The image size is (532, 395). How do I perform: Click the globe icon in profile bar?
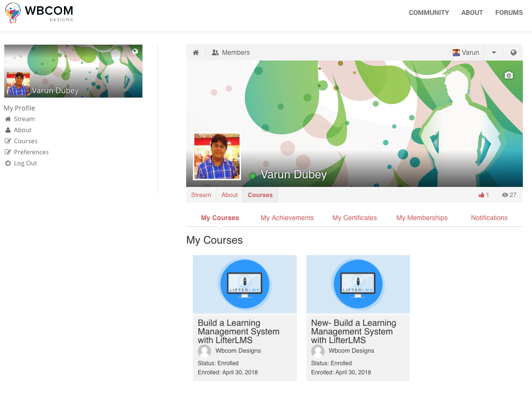point(513,52)
